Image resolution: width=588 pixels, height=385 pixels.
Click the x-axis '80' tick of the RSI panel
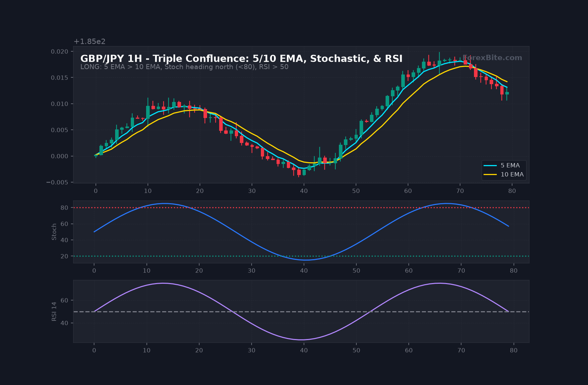pos(514,350)
